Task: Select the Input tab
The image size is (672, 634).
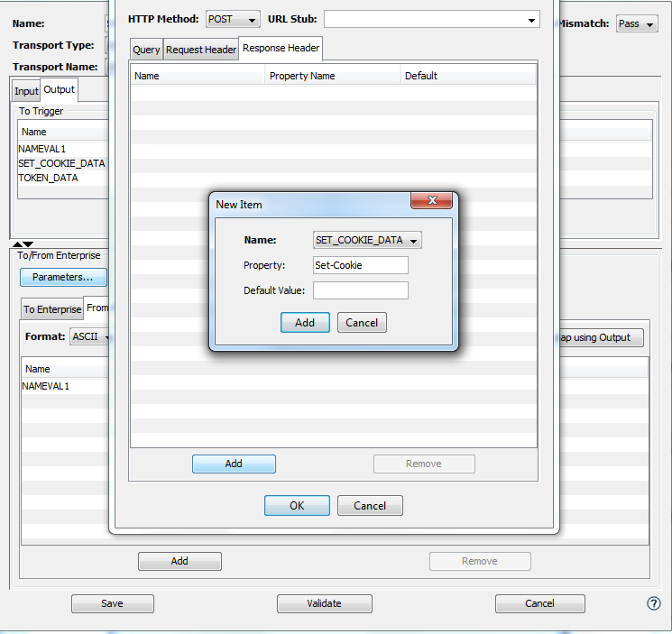Action: click(26, 91)
